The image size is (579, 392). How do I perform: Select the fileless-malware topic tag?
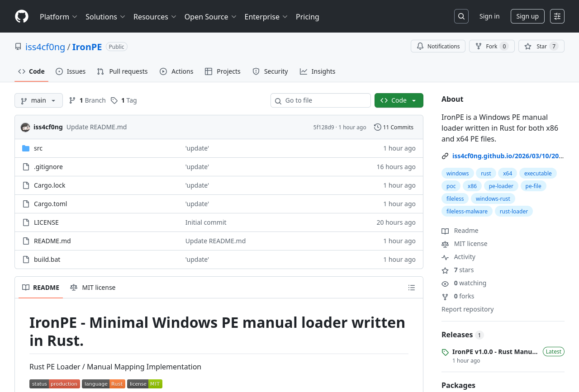(467, 211)
